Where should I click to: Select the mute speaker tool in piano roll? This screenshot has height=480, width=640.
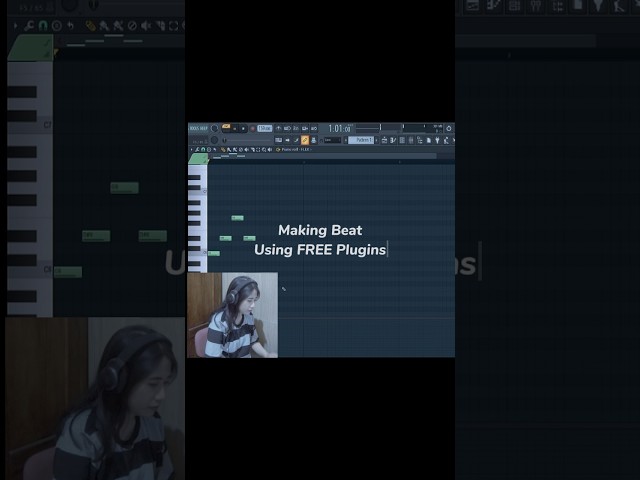(x=246, y=149)
